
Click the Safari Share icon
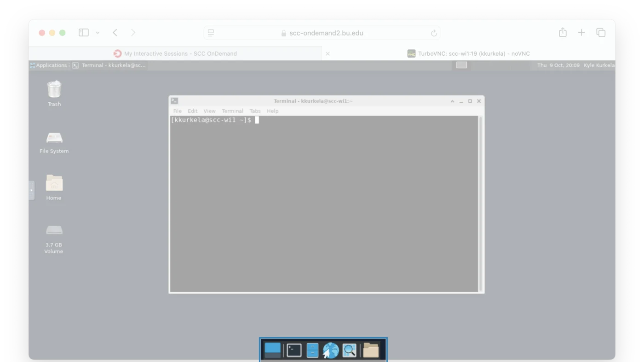563,32
